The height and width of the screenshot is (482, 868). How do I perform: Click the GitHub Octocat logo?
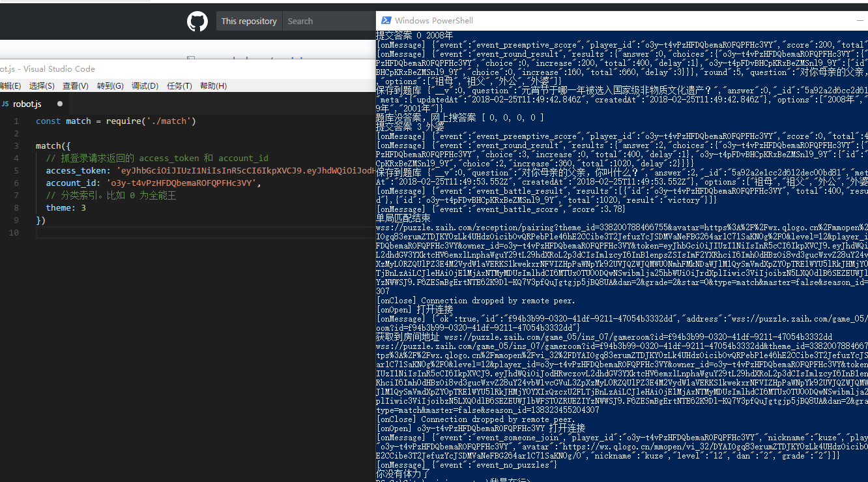click(197, 22)
